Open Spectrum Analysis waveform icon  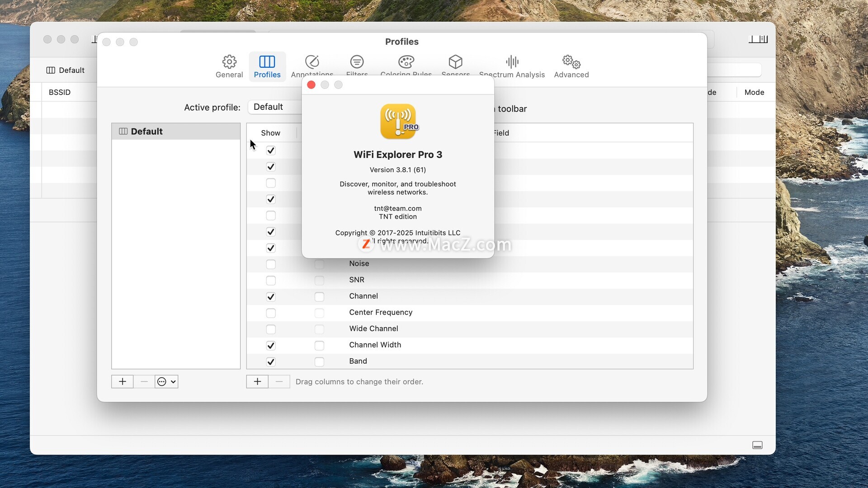coord(512,62)
